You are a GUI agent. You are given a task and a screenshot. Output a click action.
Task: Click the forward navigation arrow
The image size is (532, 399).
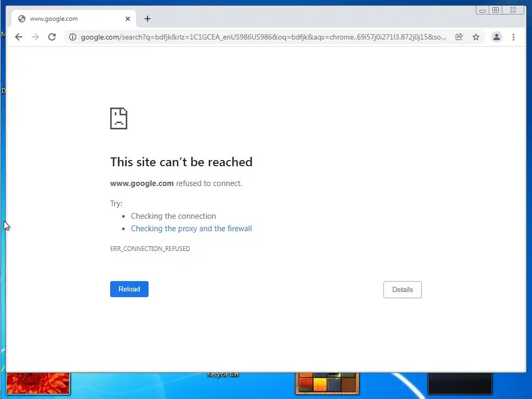(35, 37)
